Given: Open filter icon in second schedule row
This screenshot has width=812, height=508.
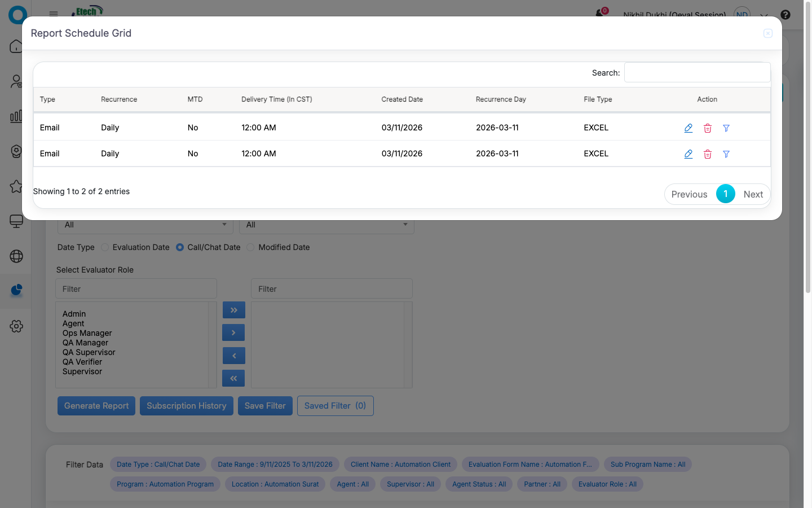Looking at the screenshot, I should (726, 154).
